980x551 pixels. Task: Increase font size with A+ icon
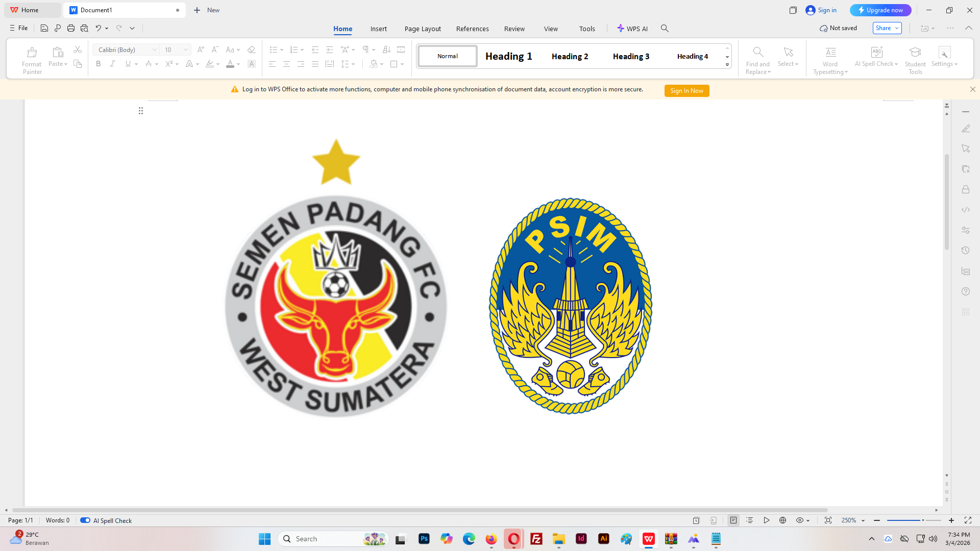pos(201,49)
